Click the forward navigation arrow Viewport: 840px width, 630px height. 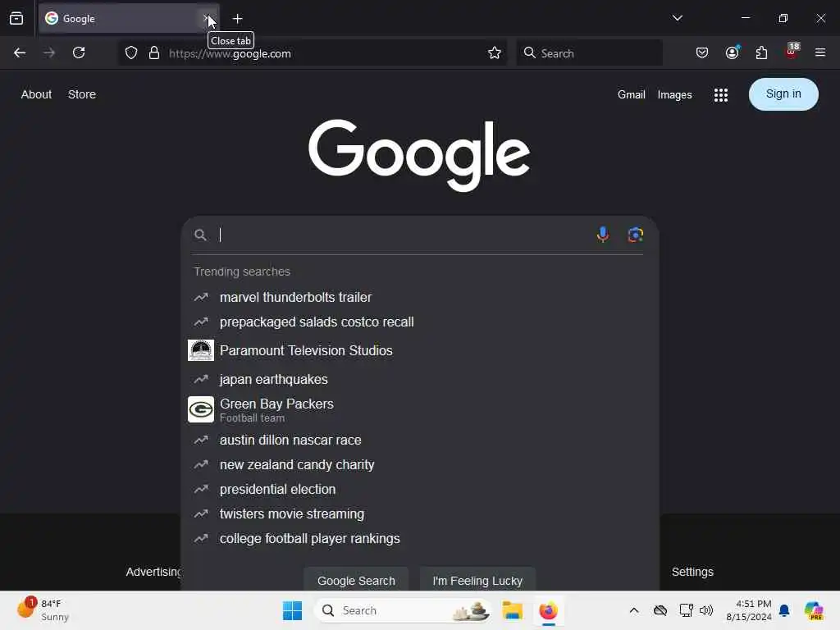point(48,53)
